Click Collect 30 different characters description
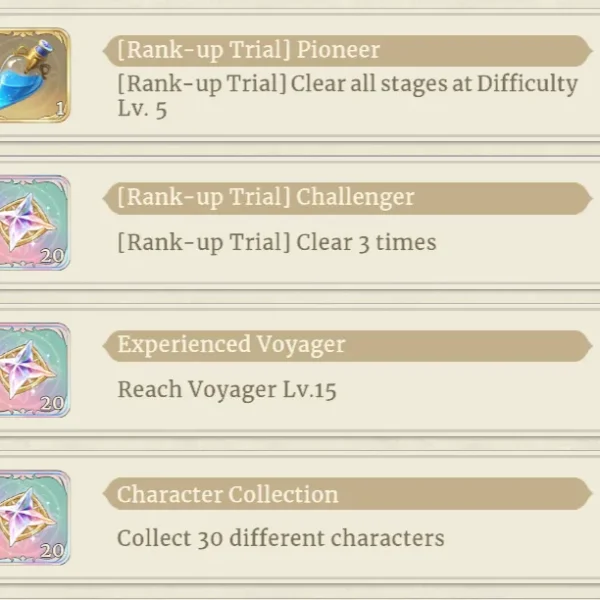Image resolution: width=600 pixels, height=600 pixels. 280,538
